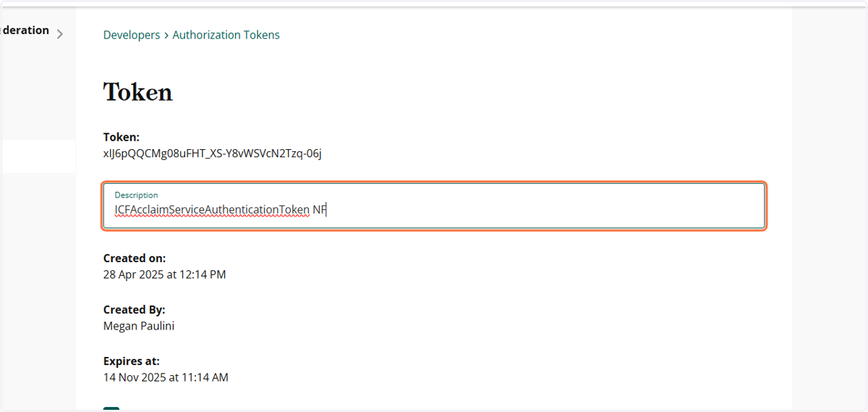Click the Token heading
Viewport: 868px width, 412px height.
(138, 92)
